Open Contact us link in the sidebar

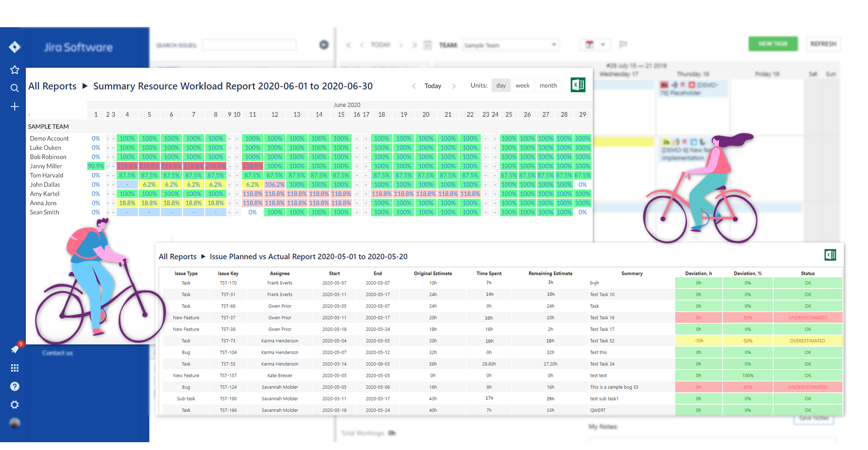(x=58, y=353)
